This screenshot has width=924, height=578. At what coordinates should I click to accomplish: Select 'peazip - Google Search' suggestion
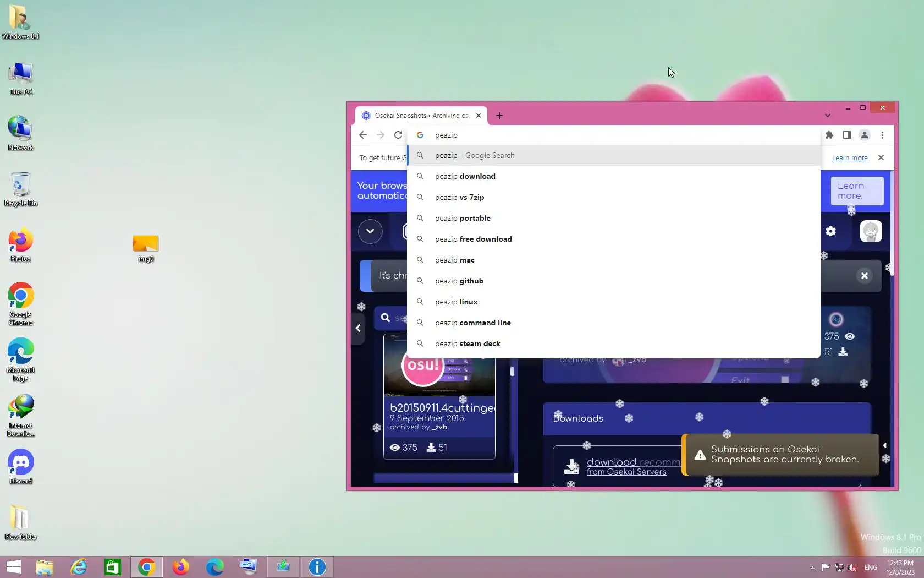coord(614,155)
